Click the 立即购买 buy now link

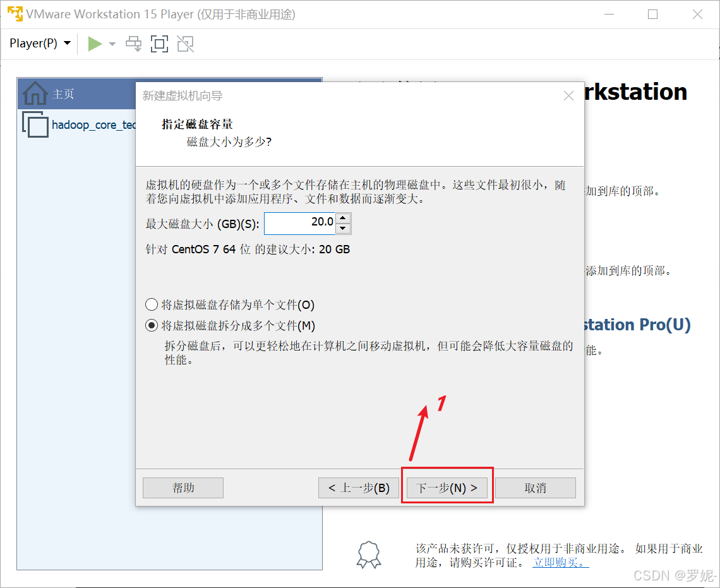click(x=560, y=562)
